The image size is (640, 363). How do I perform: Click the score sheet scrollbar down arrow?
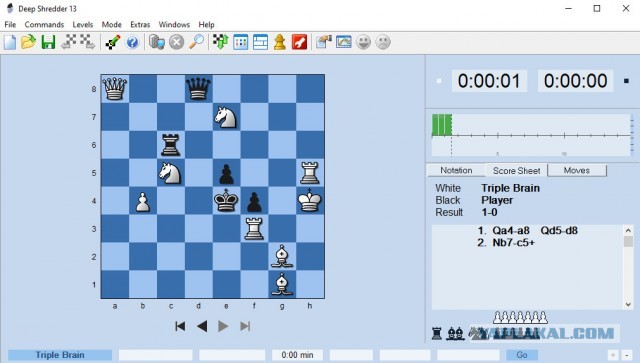point(628,305)
